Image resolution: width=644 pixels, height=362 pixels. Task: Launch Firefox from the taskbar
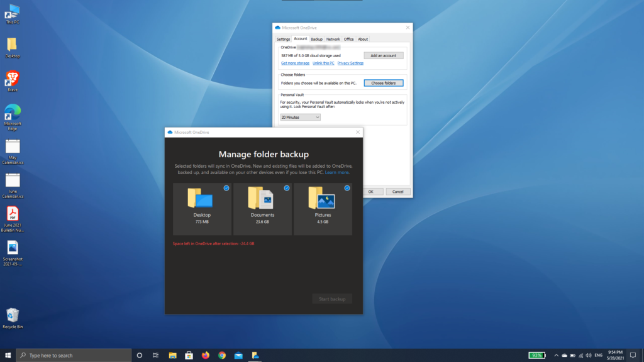[x=206, y=356]
